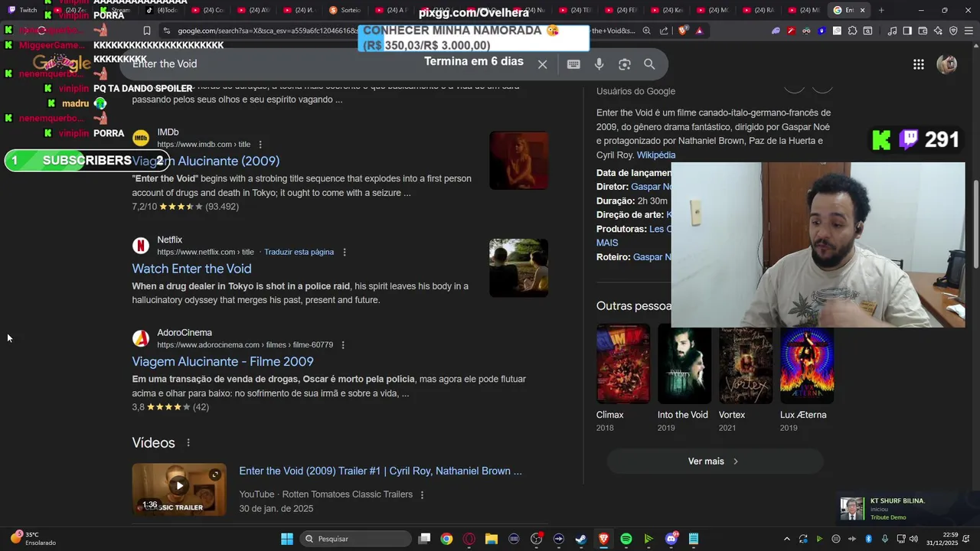The height and width of the screenshot is (551, 980).
Task: Open the IMDb Viagem Alucinante (2009) result
Action: point(206,161)
